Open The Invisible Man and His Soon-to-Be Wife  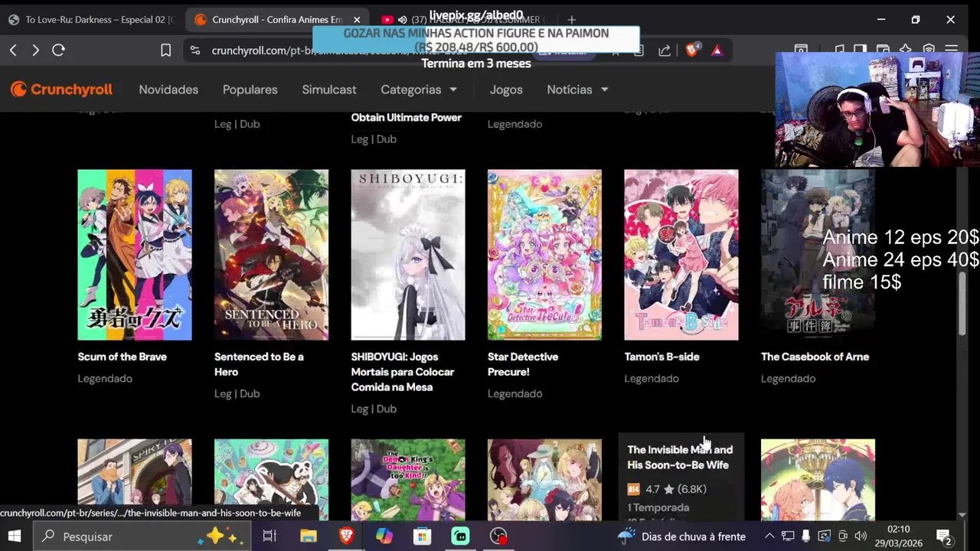680,457
